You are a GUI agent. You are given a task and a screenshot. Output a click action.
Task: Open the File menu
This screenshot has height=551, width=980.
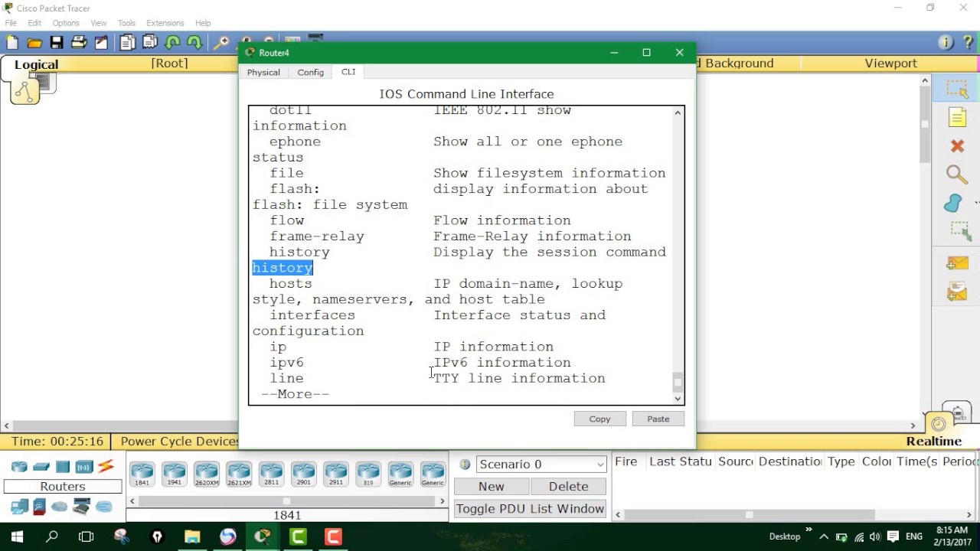coord(11,23)
